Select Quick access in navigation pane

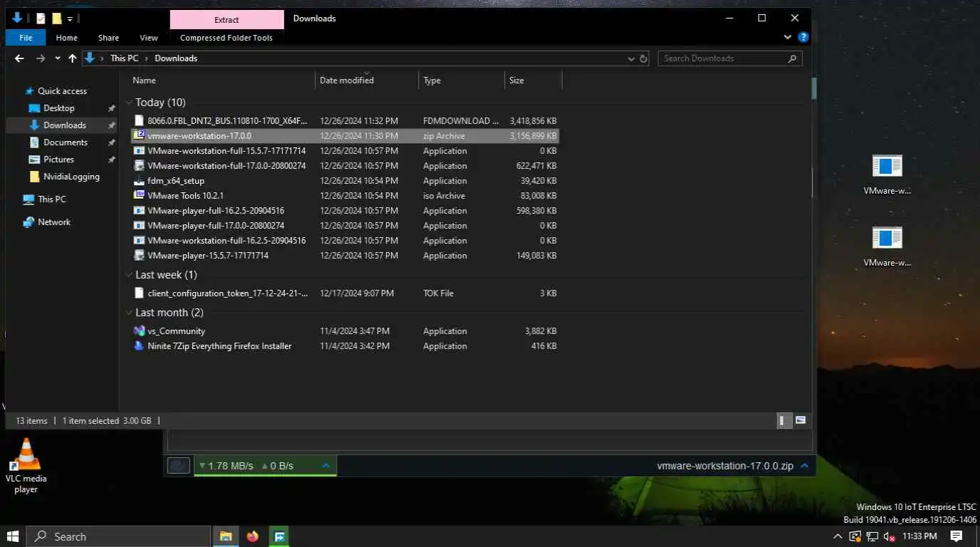[62, 91]
